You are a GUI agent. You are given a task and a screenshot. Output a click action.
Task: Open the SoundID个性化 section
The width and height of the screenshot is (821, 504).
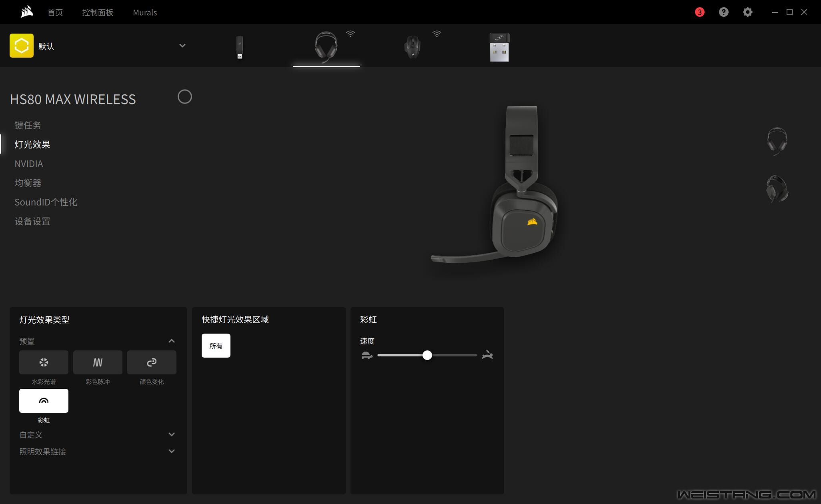46,202
